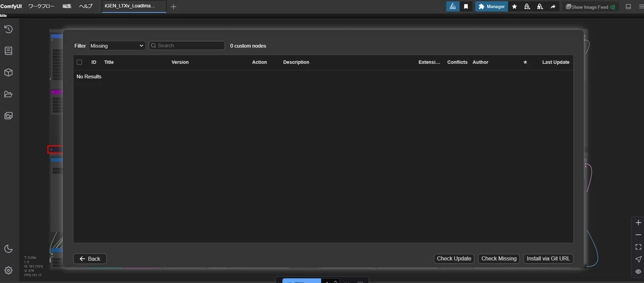Open the 編集 menu

[x=67, y=6]
